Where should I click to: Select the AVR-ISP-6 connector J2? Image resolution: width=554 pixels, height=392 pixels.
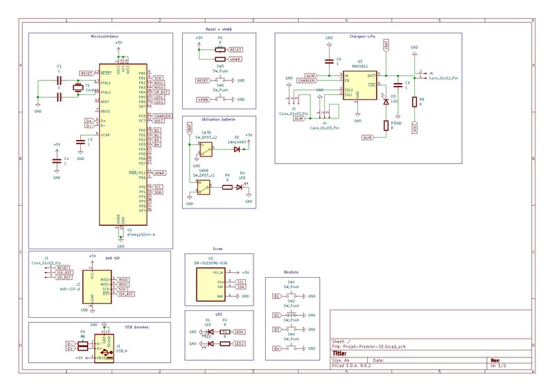click(x=97, y=287)
